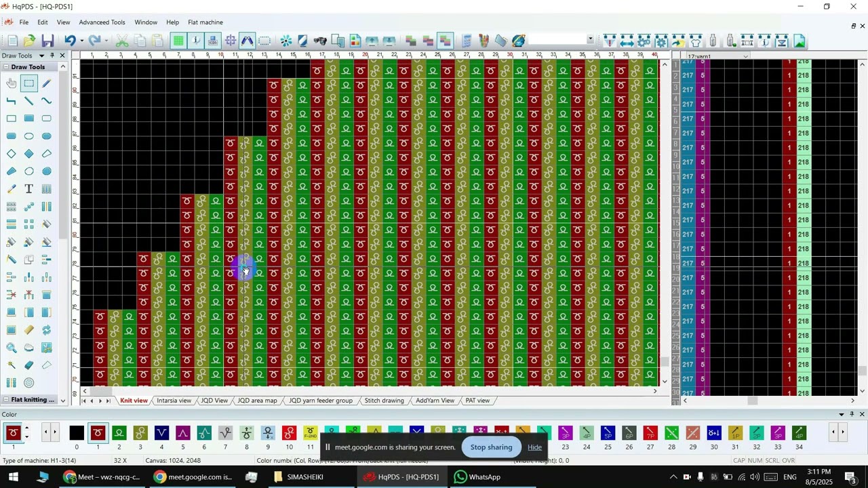Open the undo history dropdown arrow
The image size is (868, 488).
81,41
